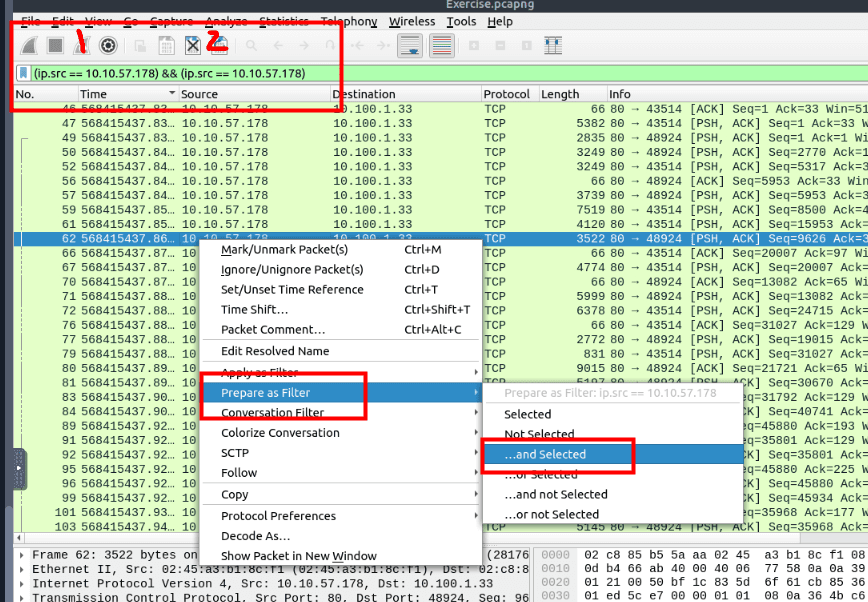Expand the Frame 62 details tree
The image size is (868, 602).
point(23,554)
